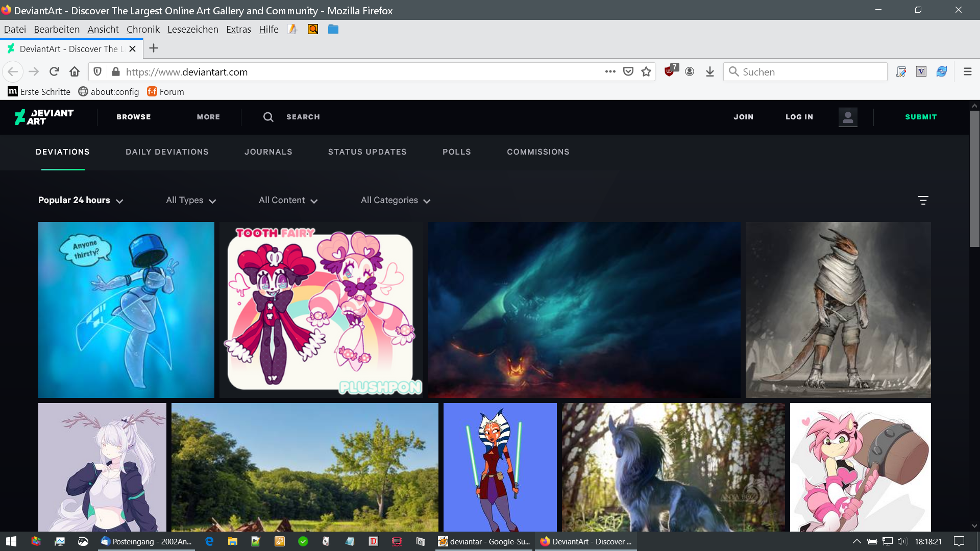Switch to Daily Deviations tab
The height and width of the screenshot is (551, 980).
(167, 152)
